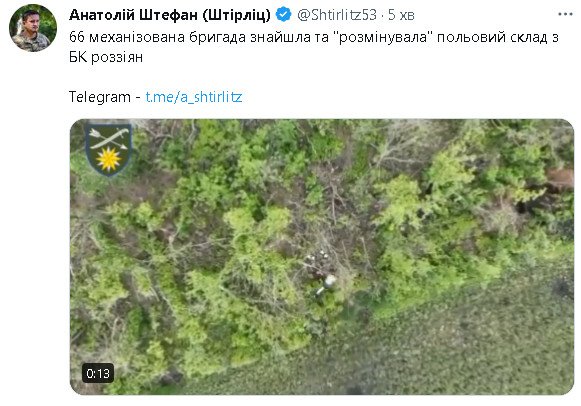Open the three-dot more options menu
This screenshot has height=406, width=581.
click(565, 14)
